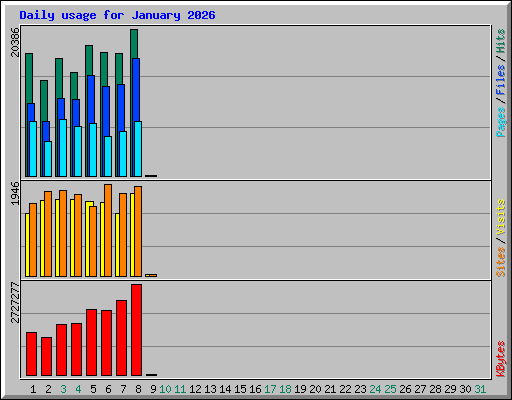This screenshot has width=512, height=400.
Task: Click the 20386 hits axis maximum label
Action: (15, 42)
